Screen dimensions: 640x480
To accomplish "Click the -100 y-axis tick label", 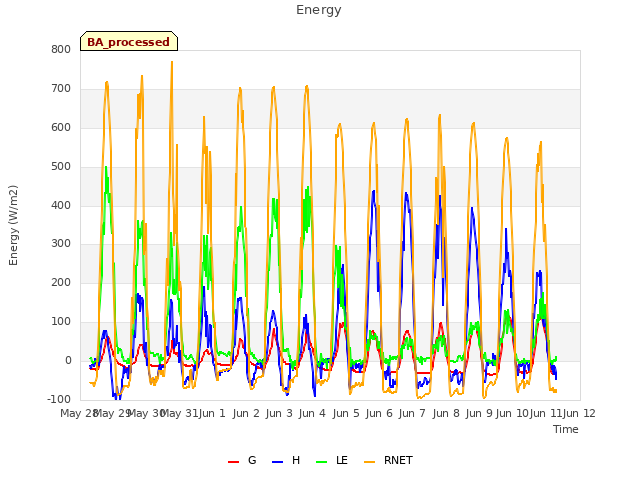I will point(59,399).
